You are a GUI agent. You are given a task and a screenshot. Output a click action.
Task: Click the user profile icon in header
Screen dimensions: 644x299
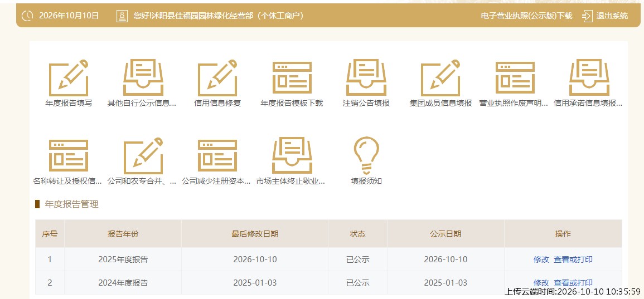122,16
